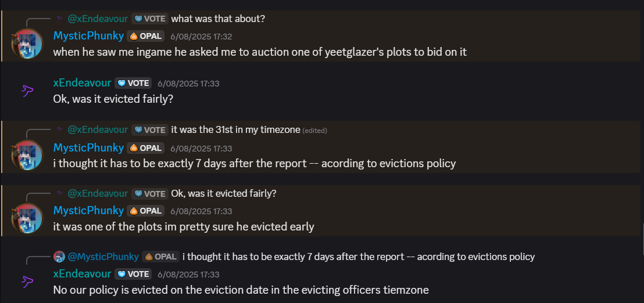Click the @MysticPhunky mention in the last reply preview
Screen dimensions: 644x303
pyautogui.click(x=103, y=257)
